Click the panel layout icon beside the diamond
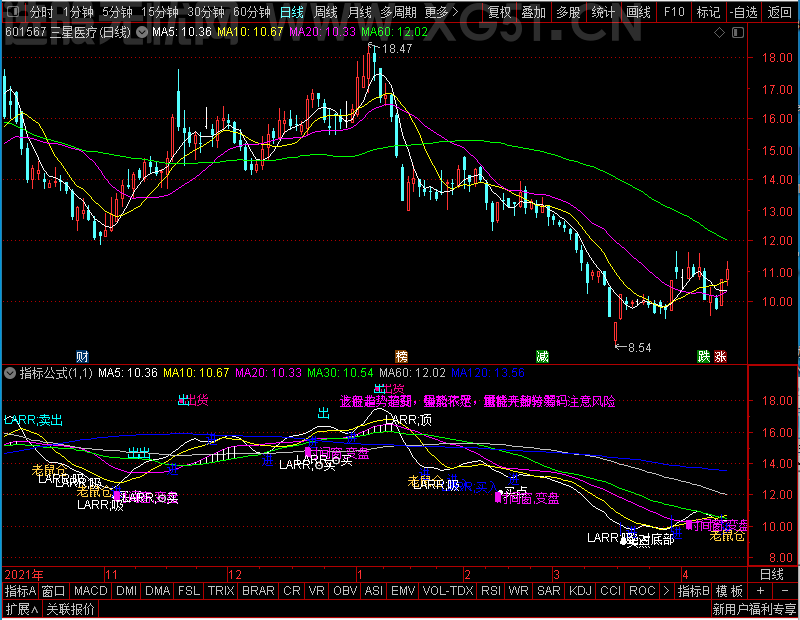Image resolution: width=800 pixels, height=620 pixels. pyautogui.click(x=738, y=33)
